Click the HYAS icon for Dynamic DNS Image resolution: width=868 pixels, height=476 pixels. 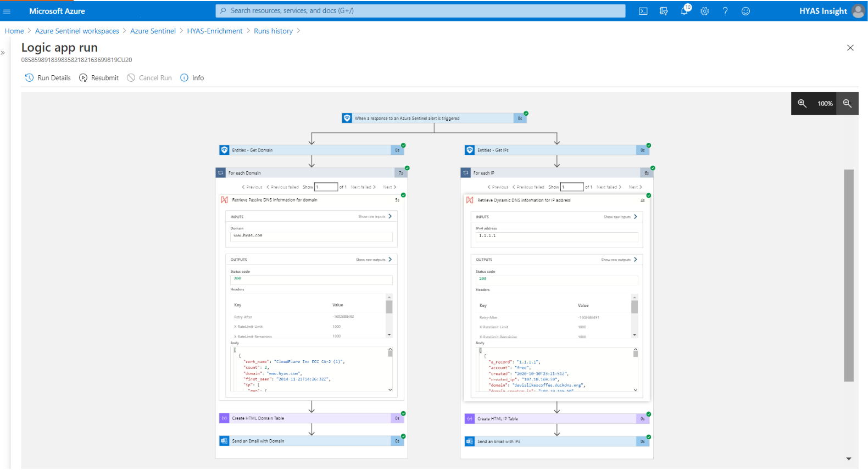pos(470,200)
